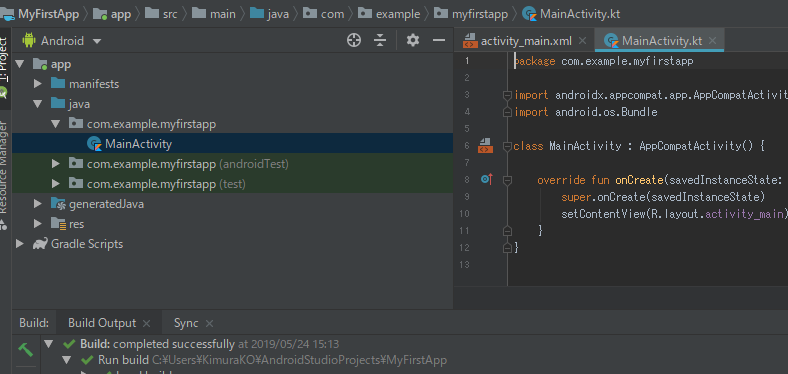Click the build timestamp '2019/05/24 15:13'
This screenshot has height=374, width=788.
(x=295, y=344)
